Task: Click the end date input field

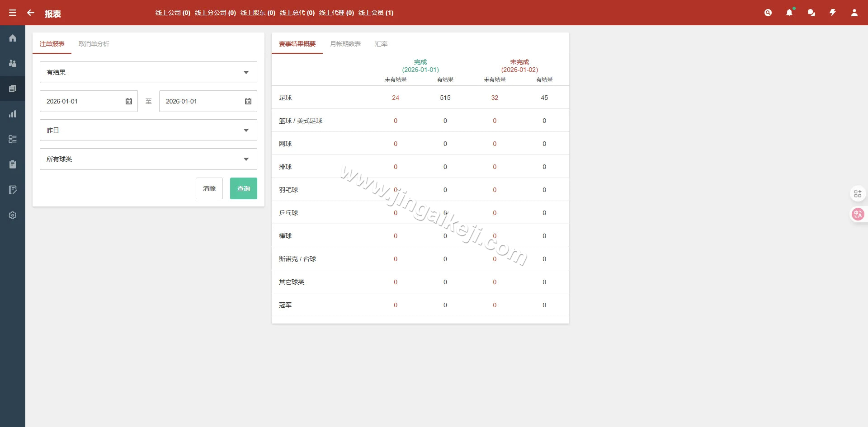Action: pyautogui.click(x=201, y=101)
